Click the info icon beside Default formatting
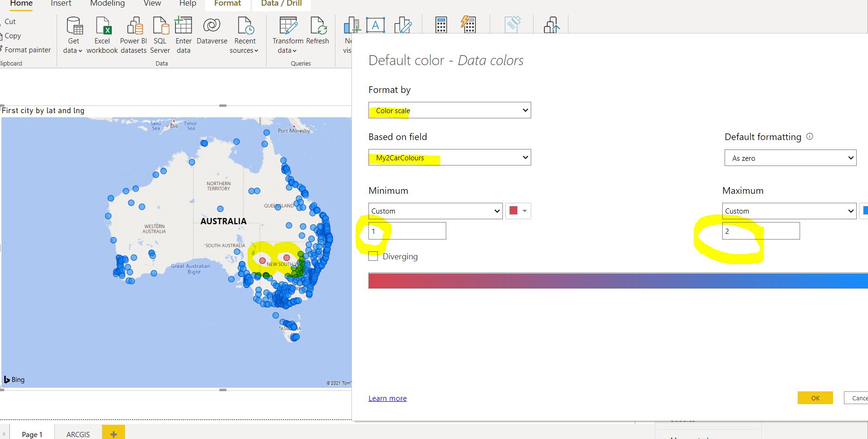Screen dimensions: 868x439 (x=810, y=137)
